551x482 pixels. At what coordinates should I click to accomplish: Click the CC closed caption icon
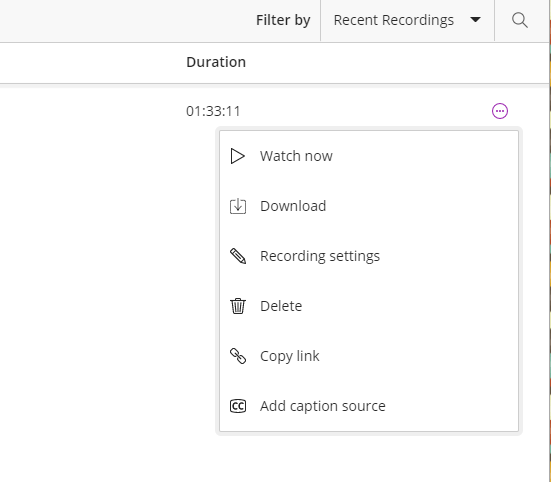coord(238,406)
